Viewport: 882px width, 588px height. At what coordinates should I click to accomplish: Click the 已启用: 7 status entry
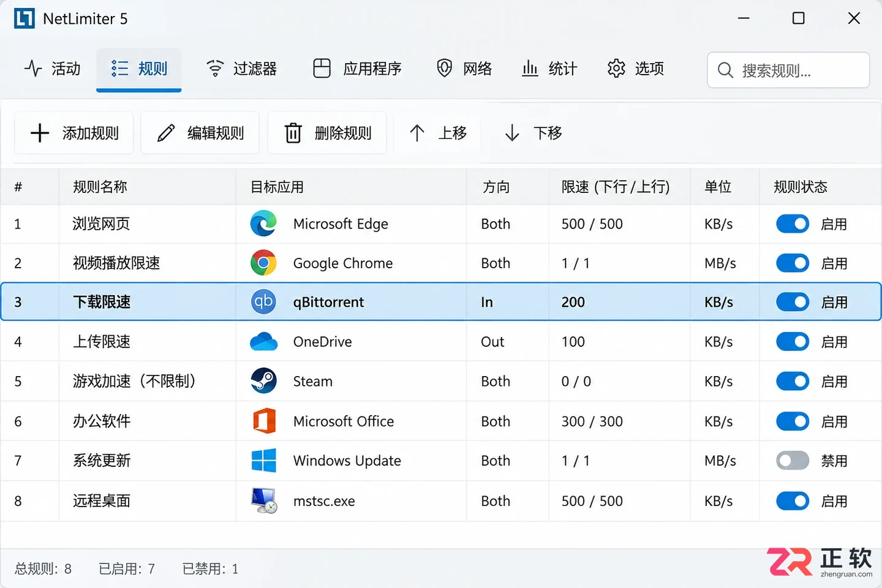[127, 569]
